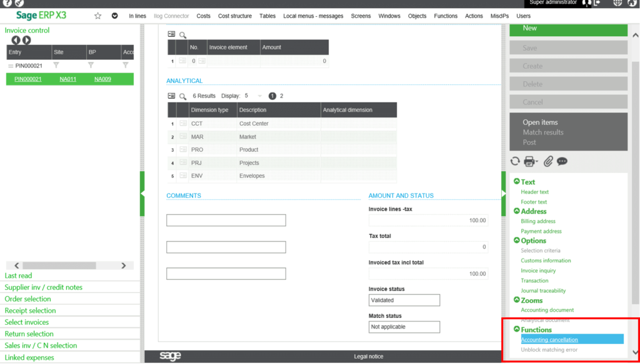Navigate to previous record with left arrow
The width and height of the screenshot is (640, 364).
16,40
